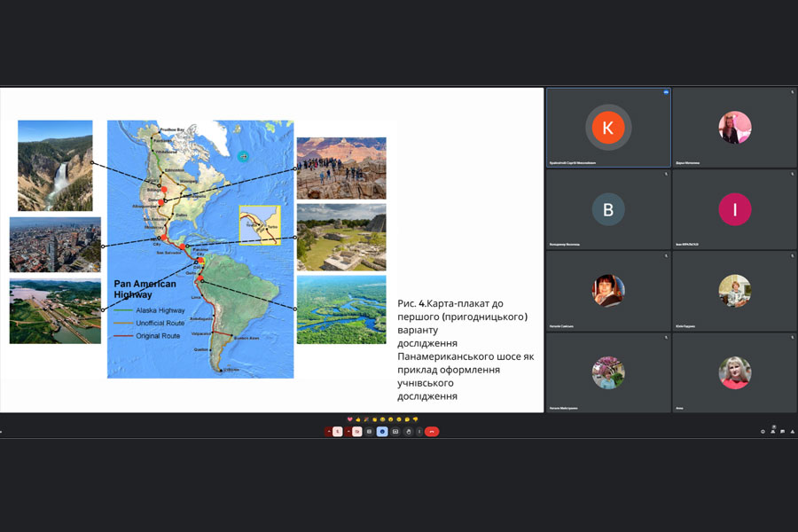The width and height of the screenshot is (798, 532).
Task: Click the red Leave call button
Action: tap(432, 432)
